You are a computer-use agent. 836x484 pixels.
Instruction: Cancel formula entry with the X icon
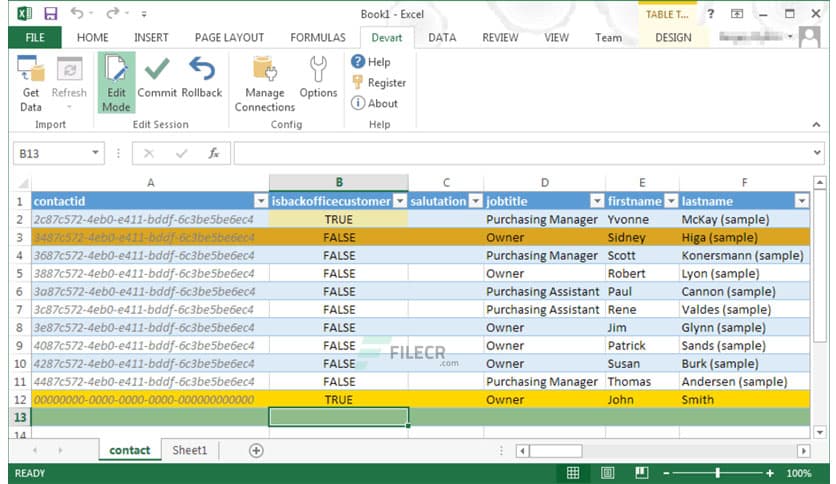point(149,154)
